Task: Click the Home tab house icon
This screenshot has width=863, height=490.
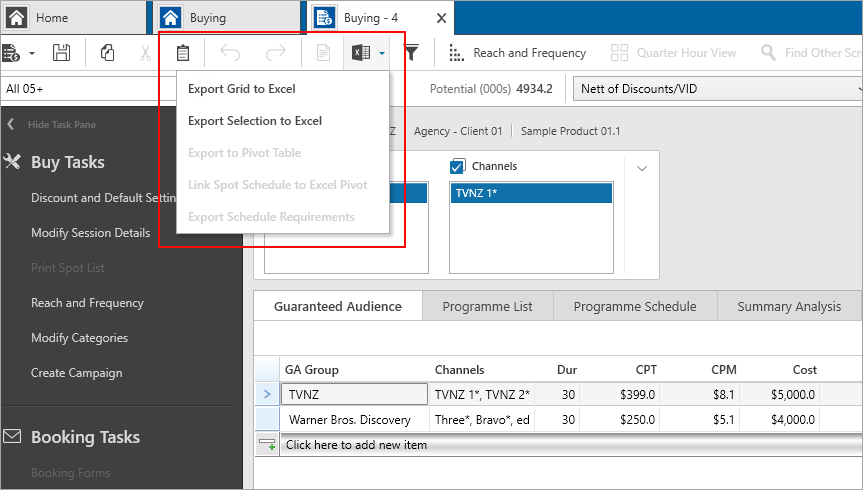Action: click(17, 18)
